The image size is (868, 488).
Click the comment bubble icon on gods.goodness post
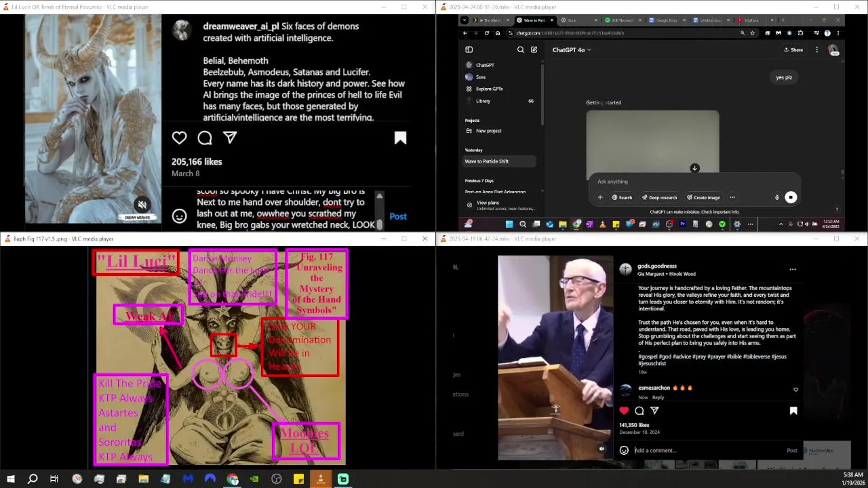[639, 410]
